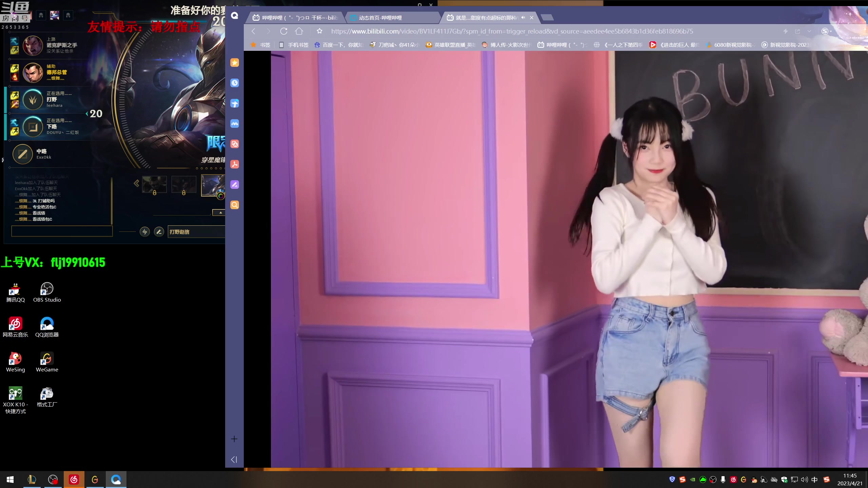This screenshot has height=488, width=868.
Task: Open the 百度一下 bookmark
Action: click(339, 45)
